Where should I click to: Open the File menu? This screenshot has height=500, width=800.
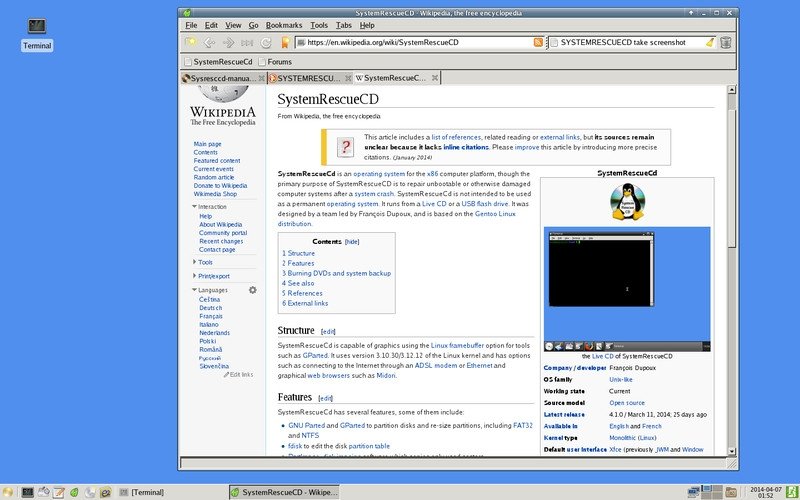click(191, 25)
